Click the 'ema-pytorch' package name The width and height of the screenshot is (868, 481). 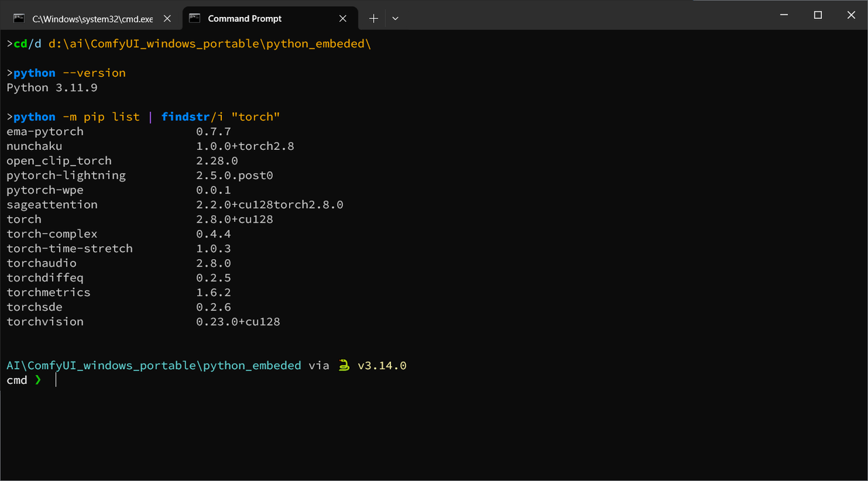[45, 132]
